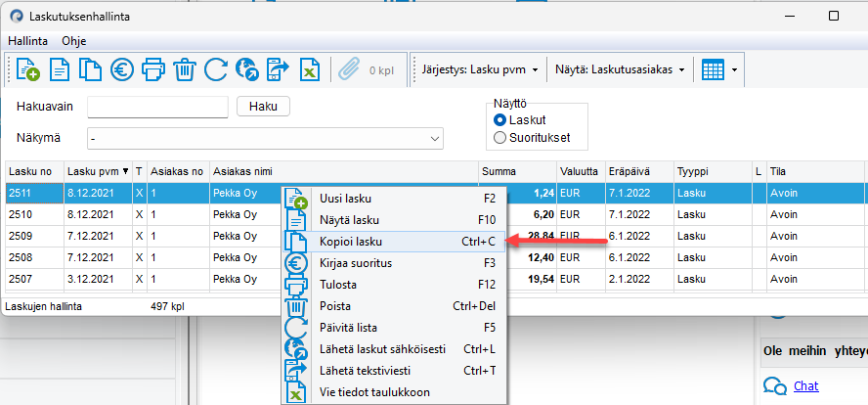This screenshot has height=405, width=868.
Task: Open the Järjestys: Lasku pvm dropdown
Action: [x=479, y=69]
